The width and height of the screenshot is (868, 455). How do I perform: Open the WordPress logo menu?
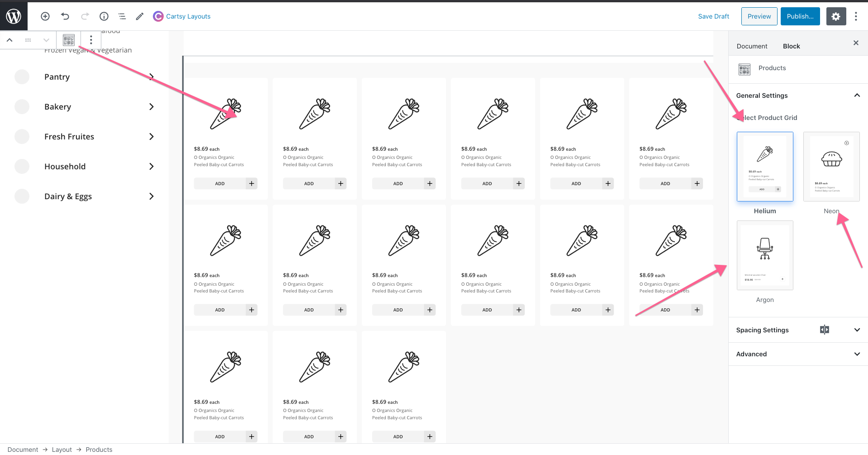point(14,16)
